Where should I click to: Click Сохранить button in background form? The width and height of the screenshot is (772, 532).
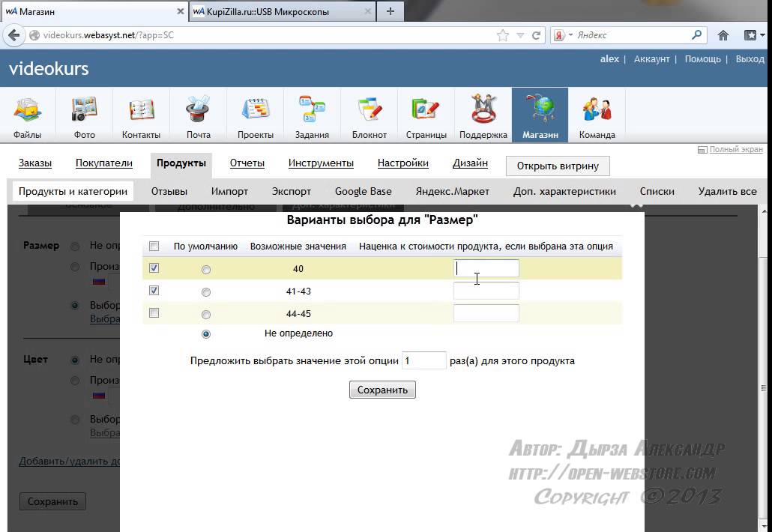[x=52, y=501]
